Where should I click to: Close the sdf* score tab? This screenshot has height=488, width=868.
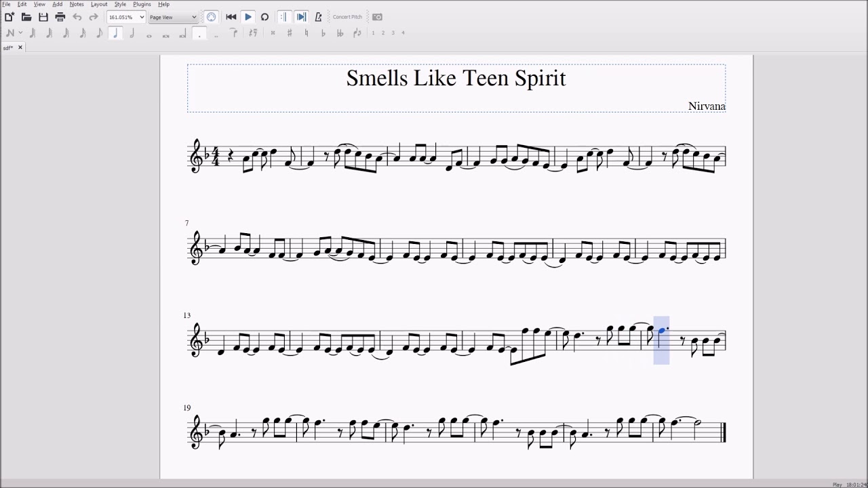(20, 47)
